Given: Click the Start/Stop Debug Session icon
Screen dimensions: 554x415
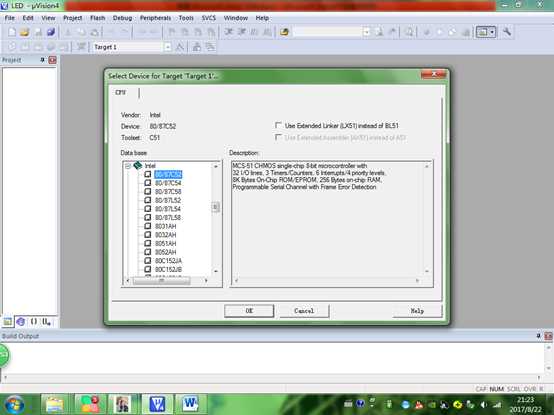Looking at the screenshot, I should tap(409, 32).
